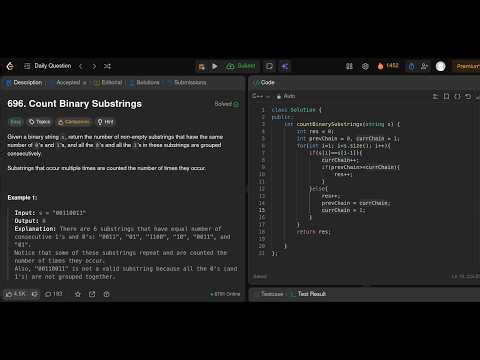Switch to the Description tab

click(24, 83)
